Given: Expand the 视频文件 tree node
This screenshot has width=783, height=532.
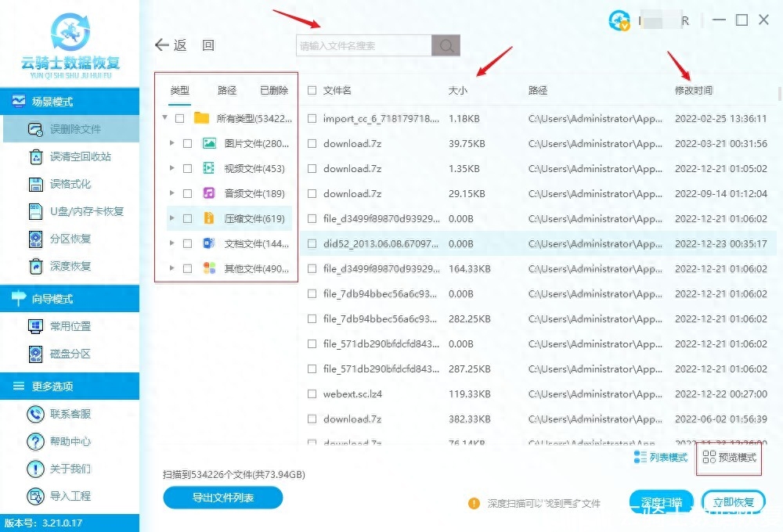Looking at the screenshot, I should (171, 169).
